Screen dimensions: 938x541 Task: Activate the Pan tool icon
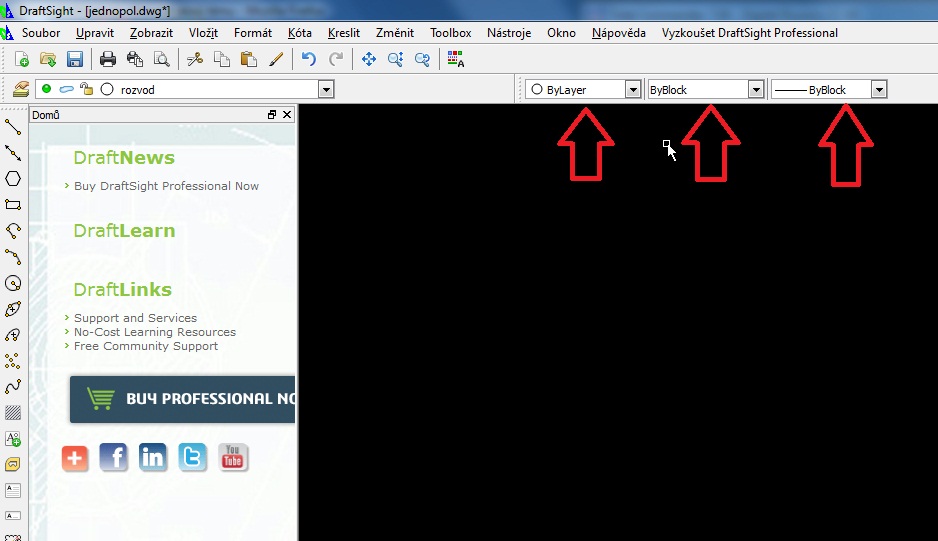tap(369, 59)
